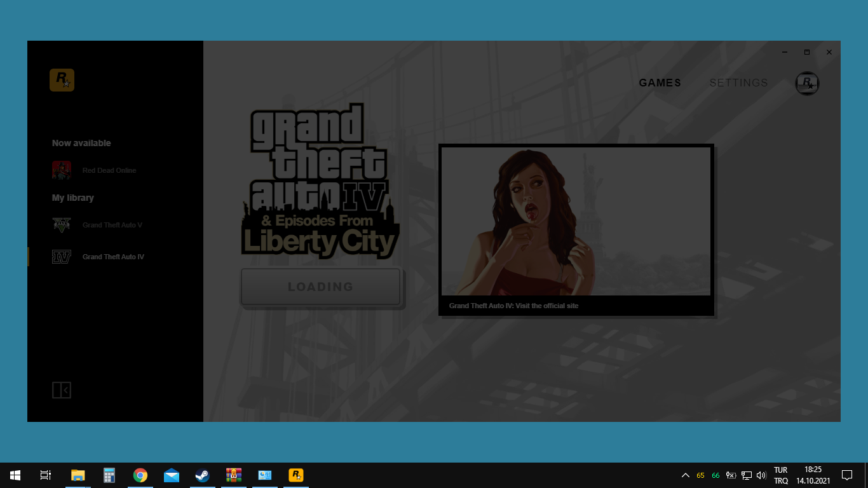Expand the hidden system tray icons chevron
This screenshot has height=488, width=868.
point(686,475)
